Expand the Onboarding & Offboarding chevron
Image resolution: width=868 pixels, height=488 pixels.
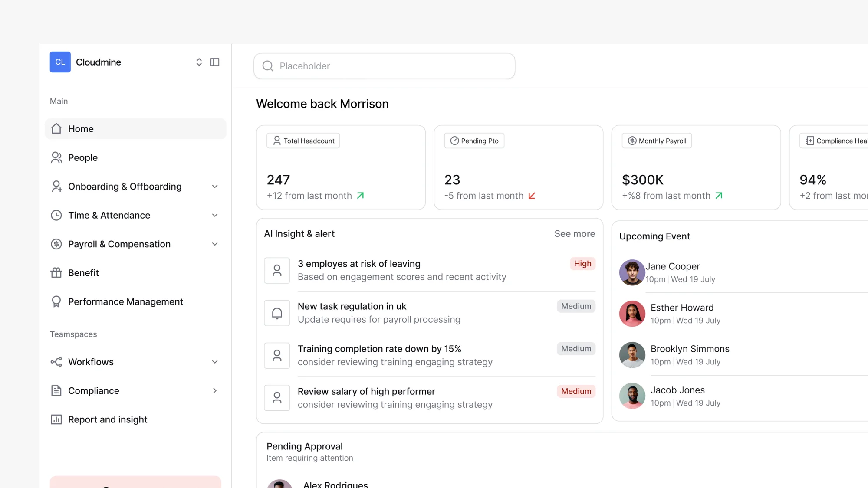[215, 187]
